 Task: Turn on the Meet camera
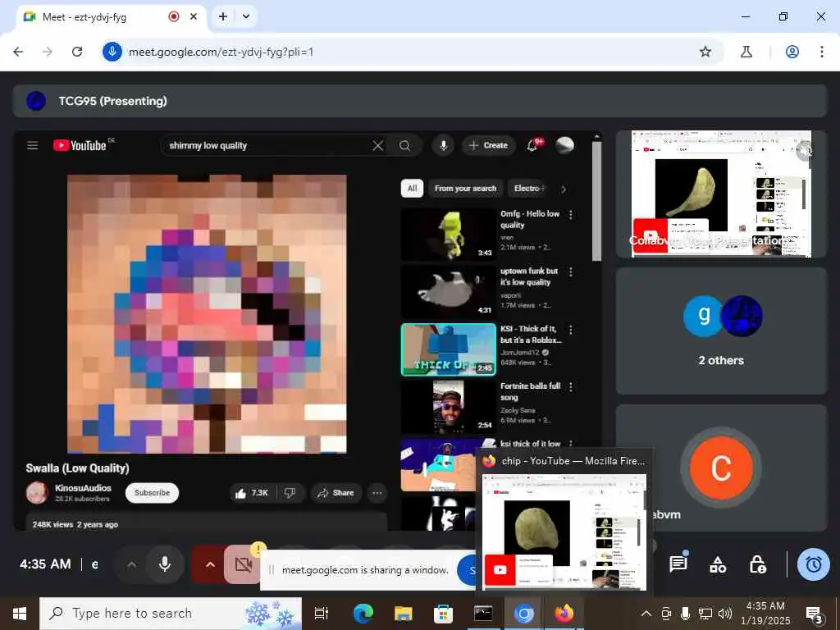pos(243,564)
